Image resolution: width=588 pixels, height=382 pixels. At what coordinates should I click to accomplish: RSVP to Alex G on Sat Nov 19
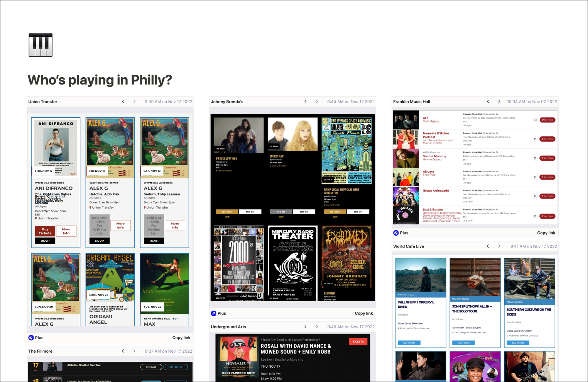coord(154,241)
